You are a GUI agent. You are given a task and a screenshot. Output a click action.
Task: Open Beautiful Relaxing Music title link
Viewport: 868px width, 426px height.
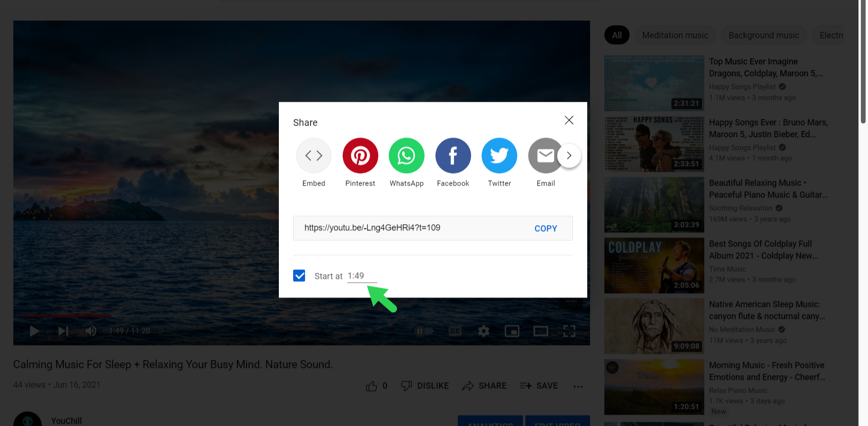pos(768,189)
